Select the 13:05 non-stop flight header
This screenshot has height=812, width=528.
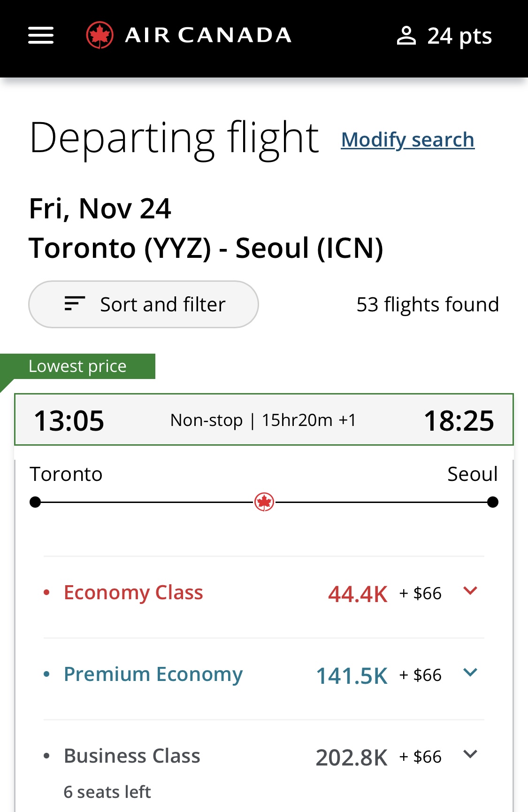point(264,419)
